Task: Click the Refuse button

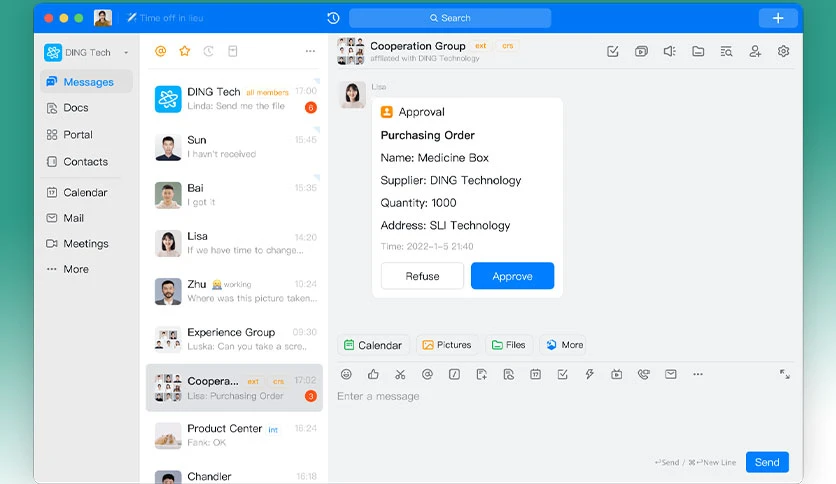Action: pyautogui.click(x=422, y=276)
